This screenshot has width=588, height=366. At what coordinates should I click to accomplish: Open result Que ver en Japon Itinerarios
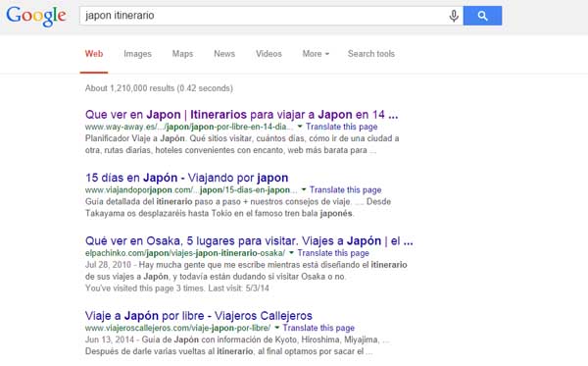(241, 114)
